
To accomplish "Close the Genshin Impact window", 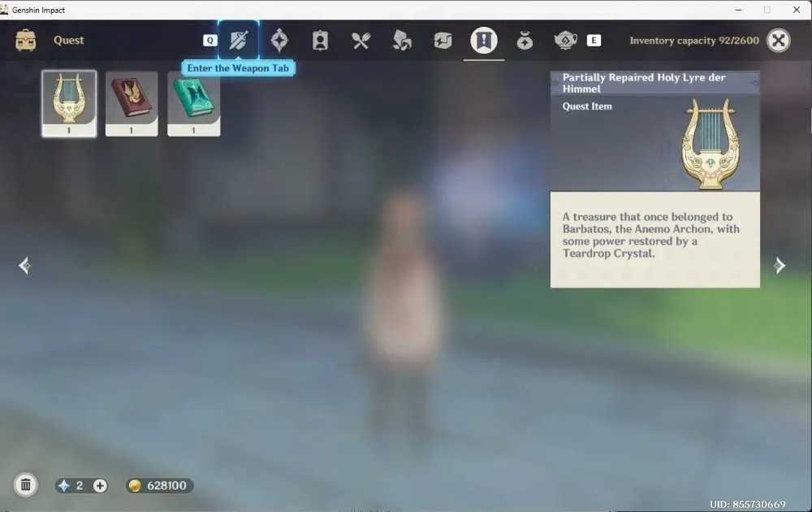I will pyautogui.click(x=797, y=10).
